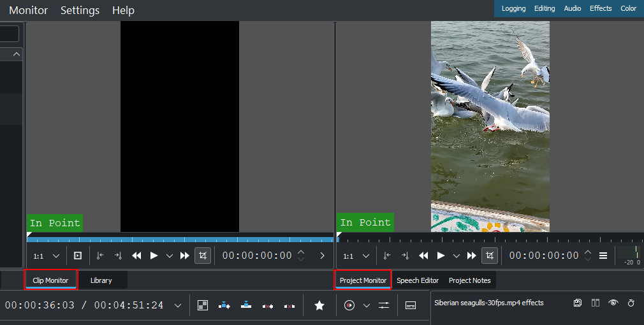644x325 pixels.
Task: Open the Clip Monitor 1:1 zoom dropdown
Action: pyautogui.click(x=47, y=256)
